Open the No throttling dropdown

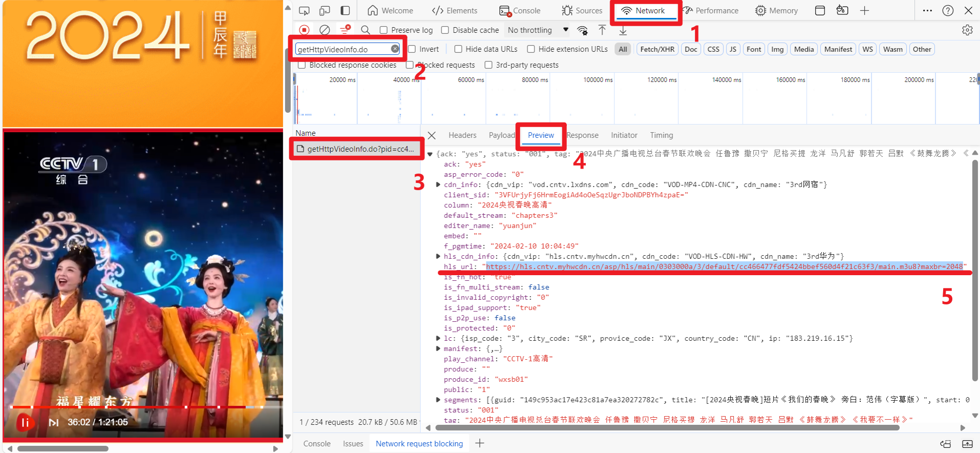537,30
